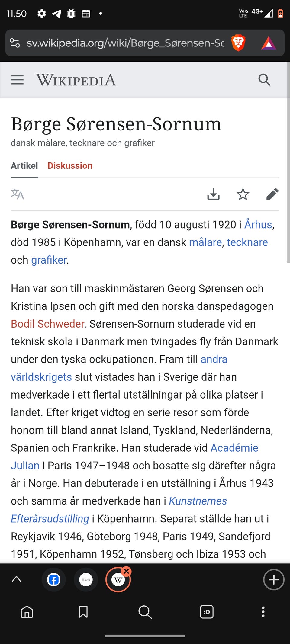This screenshot has width=290, height=644.
Task: Open the red Bodil Schweder link
Action: [47, 324]
